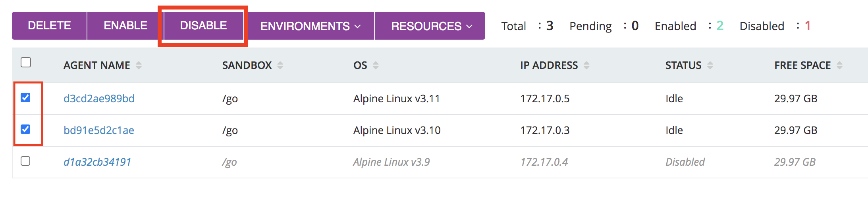Uncheck the bd91e5d2c1ae agent checkbox
Screen dimensions: 868x199
(25, 129)
